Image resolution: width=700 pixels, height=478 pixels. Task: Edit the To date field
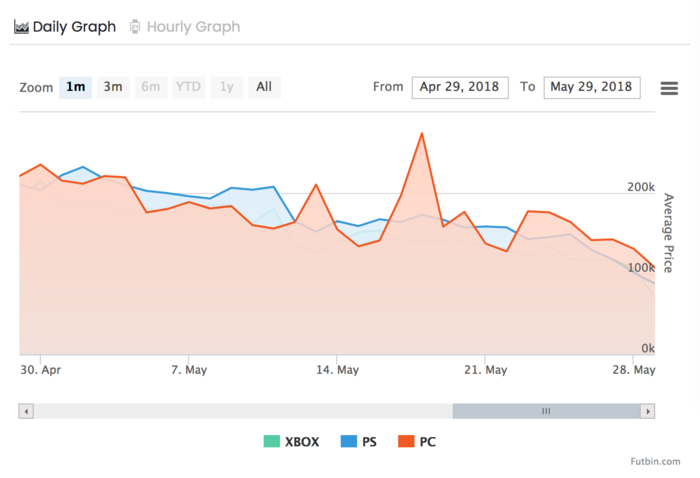click(x=592, y=87)
